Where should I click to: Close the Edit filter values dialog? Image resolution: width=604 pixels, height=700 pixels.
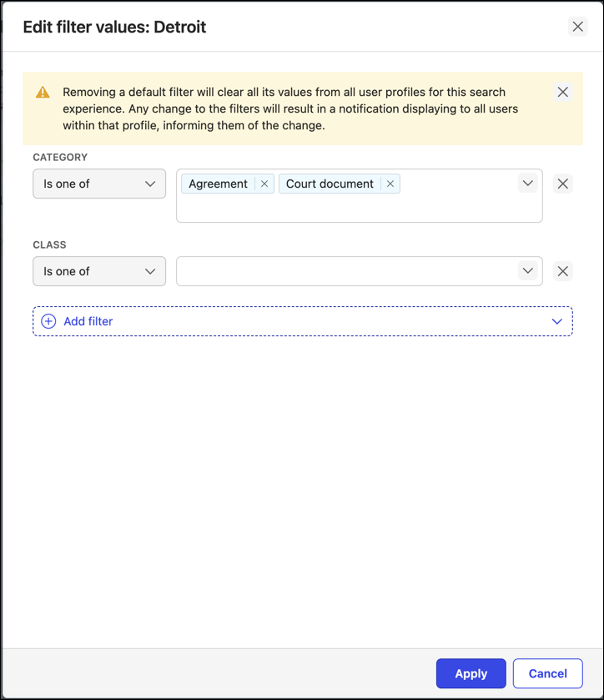tap(577, 27)
